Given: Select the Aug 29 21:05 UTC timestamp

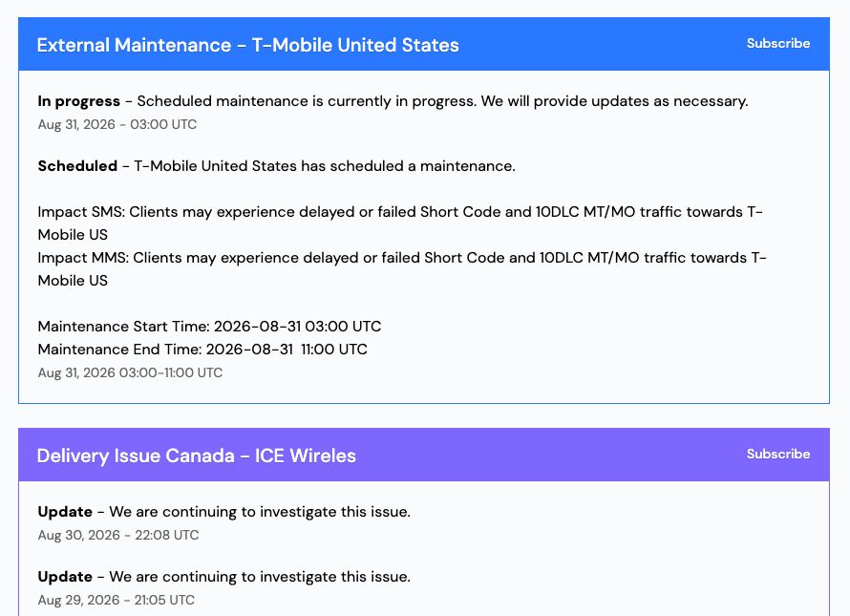Looking at the screenshot, I should tap(116, 601).
